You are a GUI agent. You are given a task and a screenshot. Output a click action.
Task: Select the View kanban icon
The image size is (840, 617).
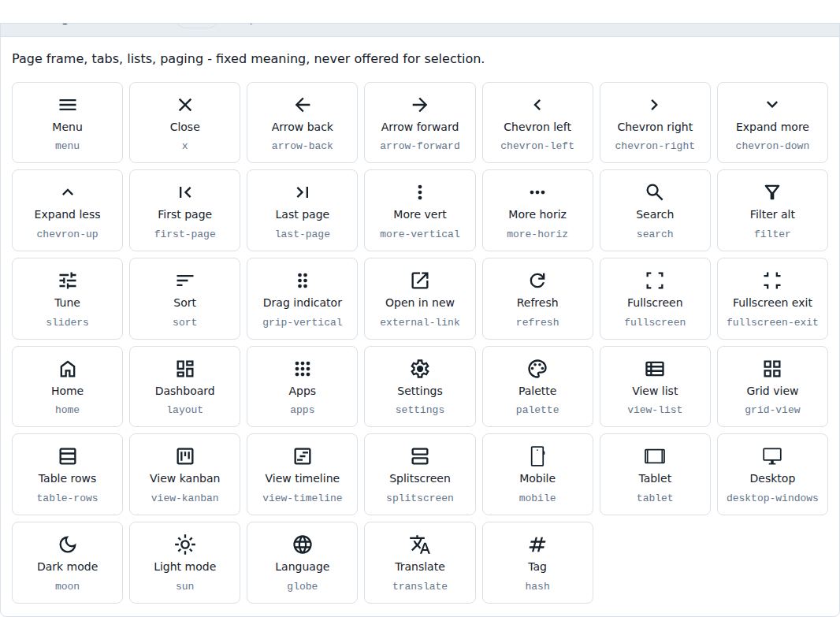click(185, 456)
